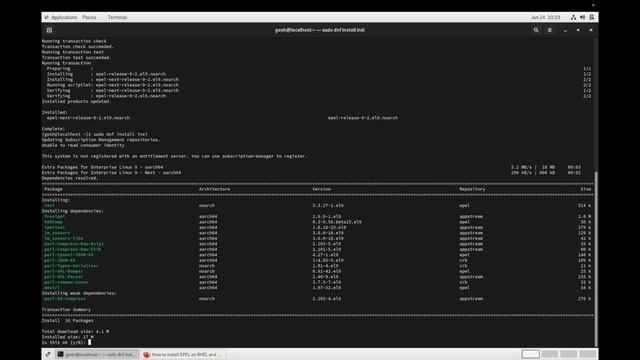This screenshot has width=640, height=360.
Task: Click the terminal search magnifier icon
Action: click(536, 30)
